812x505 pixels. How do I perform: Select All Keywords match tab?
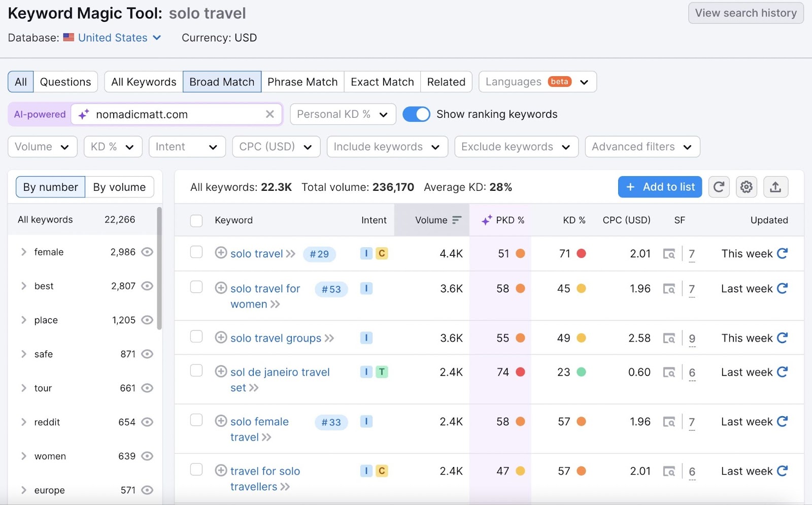click(144, 82)
